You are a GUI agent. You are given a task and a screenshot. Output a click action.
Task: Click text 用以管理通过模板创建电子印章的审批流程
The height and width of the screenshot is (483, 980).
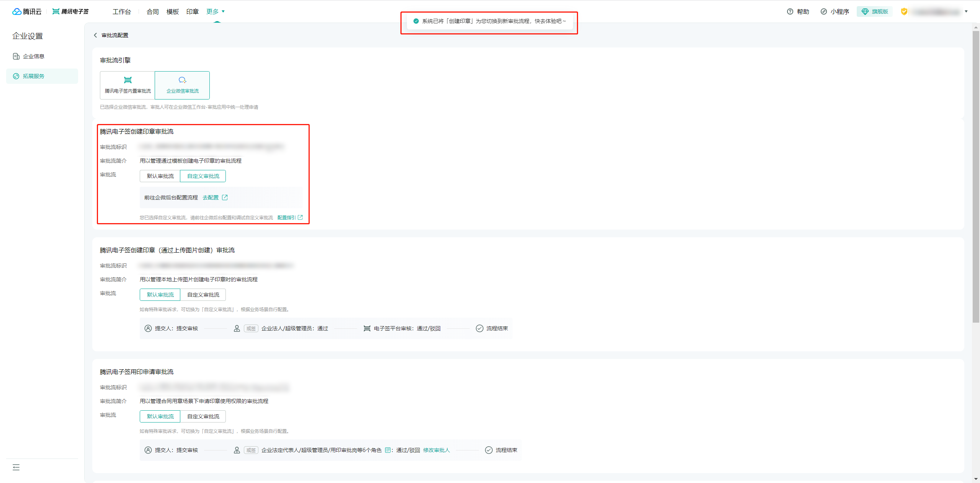[x=191, y=161]
